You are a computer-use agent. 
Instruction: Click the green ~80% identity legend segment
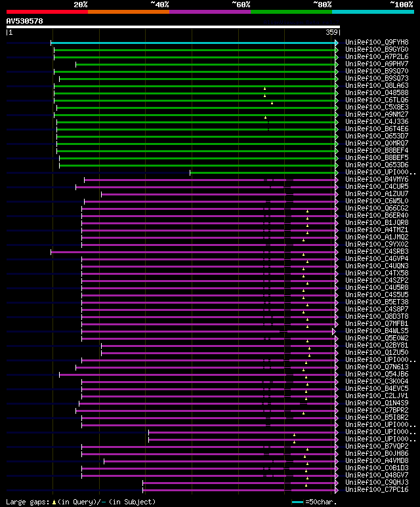(x=291, y=12)
